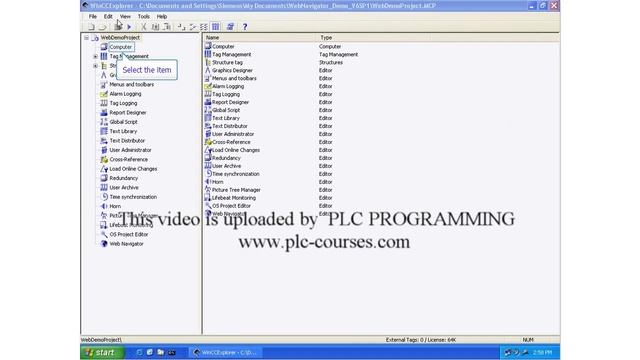
Task: Collapse the WebDemoProject root node
Action: click(x=87, y=38)
